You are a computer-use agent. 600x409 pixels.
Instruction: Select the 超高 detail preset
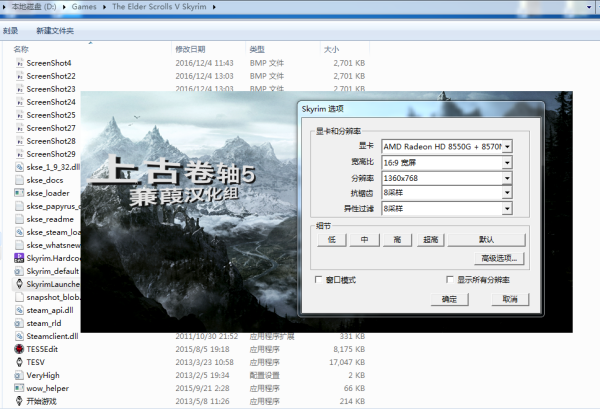[x=431, y=240]
